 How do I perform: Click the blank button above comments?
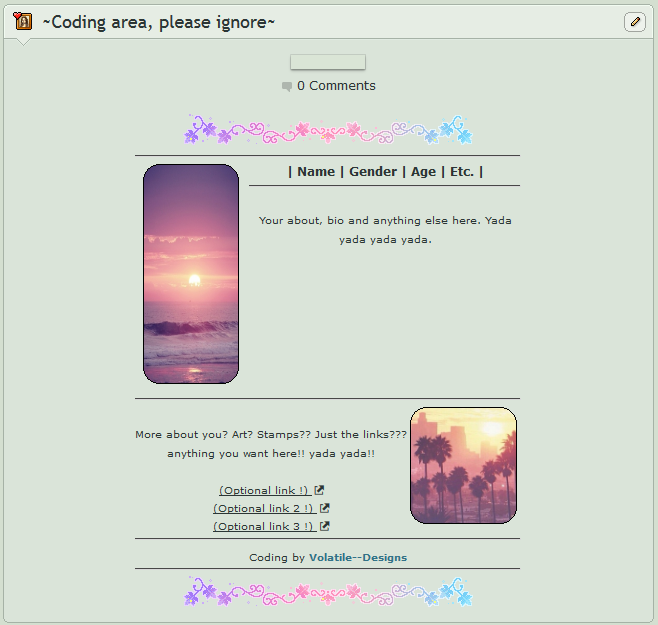(328, 62)
